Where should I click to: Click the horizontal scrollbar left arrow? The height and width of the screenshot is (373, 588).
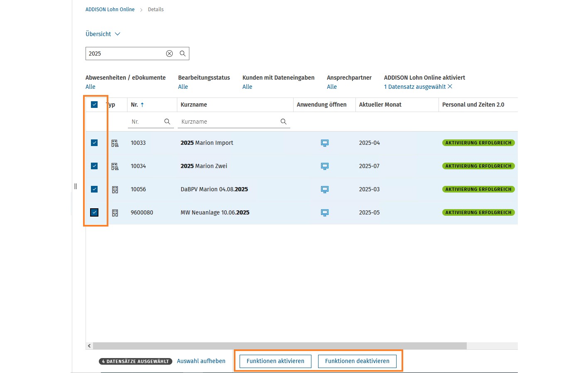click(89, 346)
